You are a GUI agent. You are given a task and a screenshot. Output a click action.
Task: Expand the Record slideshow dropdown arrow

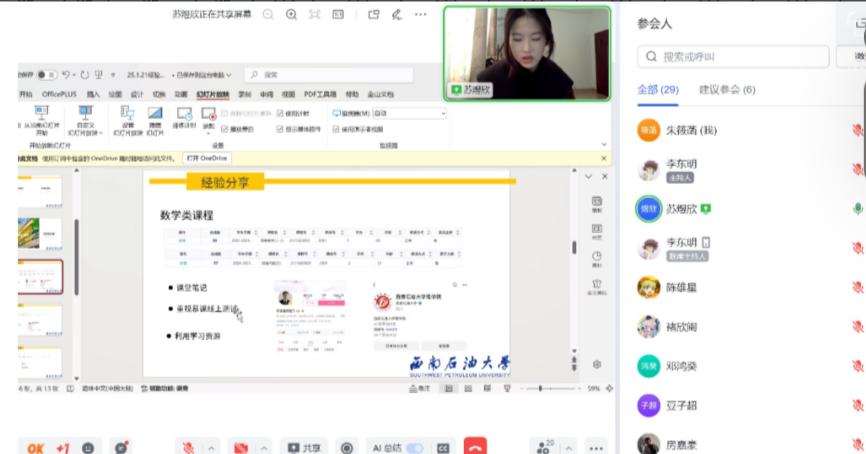click(208, 133)
